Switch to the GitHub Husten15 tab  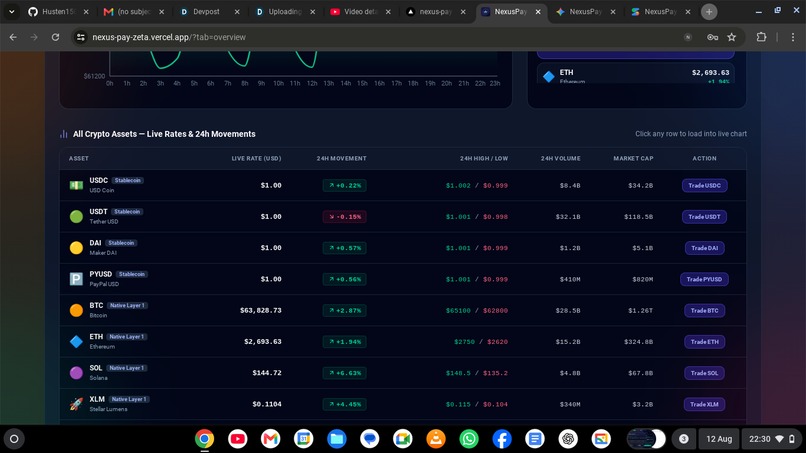[x=58, y=11]
